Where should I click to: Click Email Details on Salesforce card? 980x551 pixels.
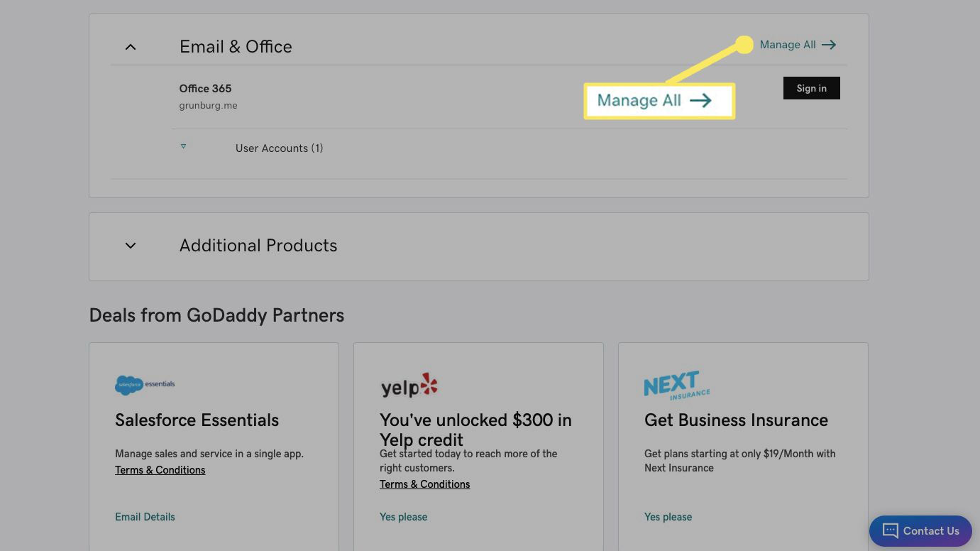(145, 517)
